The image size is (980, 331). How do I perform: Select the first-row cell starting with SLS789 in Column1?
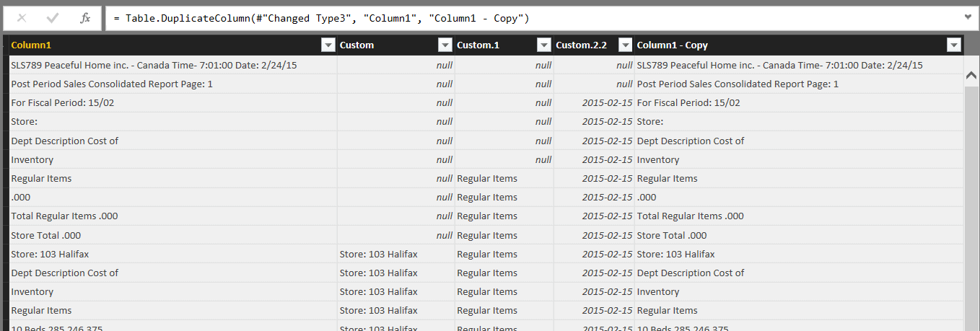click(x=154, y=66)
